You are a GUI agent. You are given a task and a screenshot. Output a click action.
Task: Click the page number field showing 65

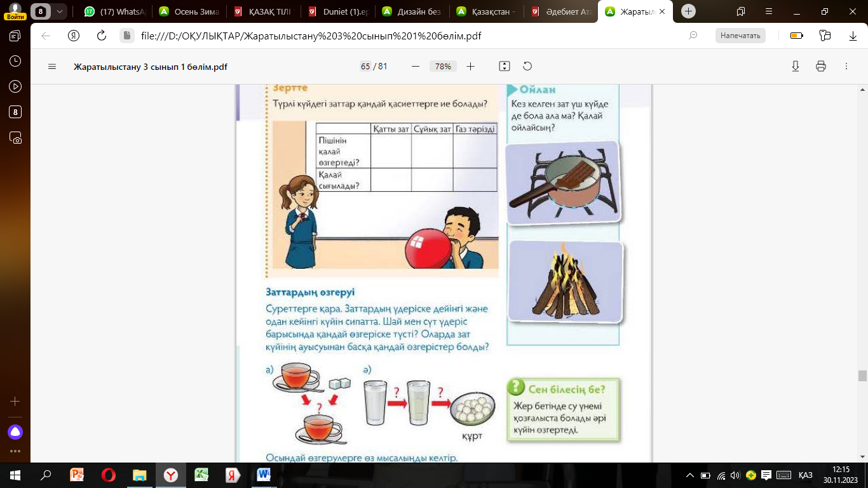click(x=365, y=67)
